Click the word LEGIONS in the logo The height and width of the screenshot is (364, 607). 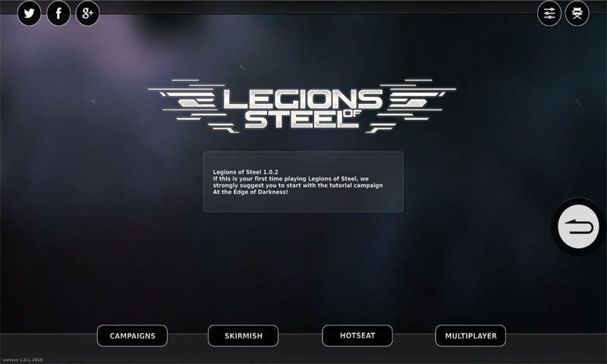pos(302,99)
